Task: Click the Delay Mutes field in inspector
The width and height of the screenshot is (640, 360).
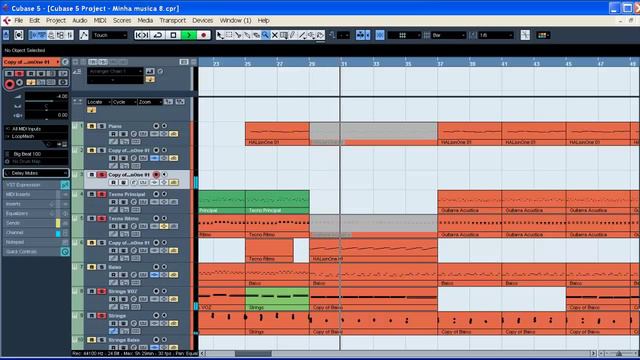Action: (36, 173)
